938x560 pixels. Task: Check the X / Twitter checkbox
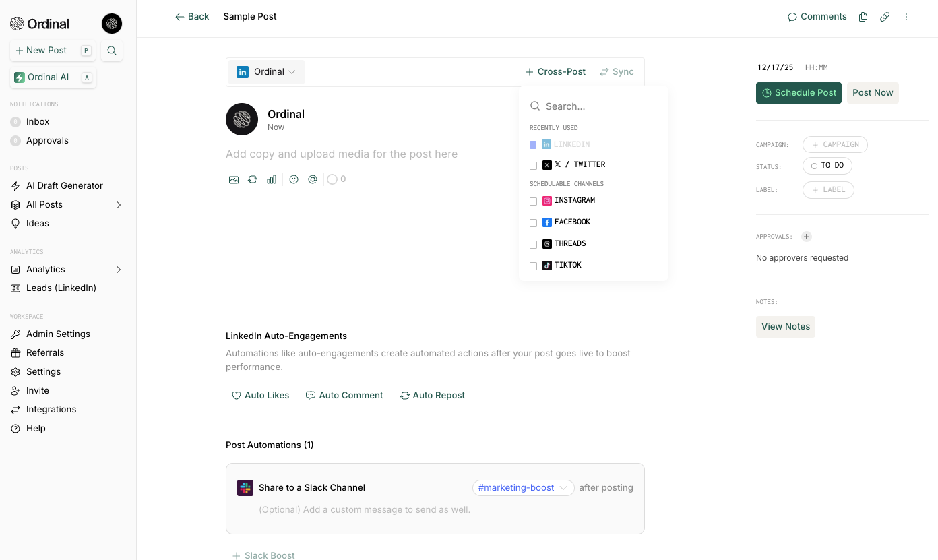(x=534, y=165)
